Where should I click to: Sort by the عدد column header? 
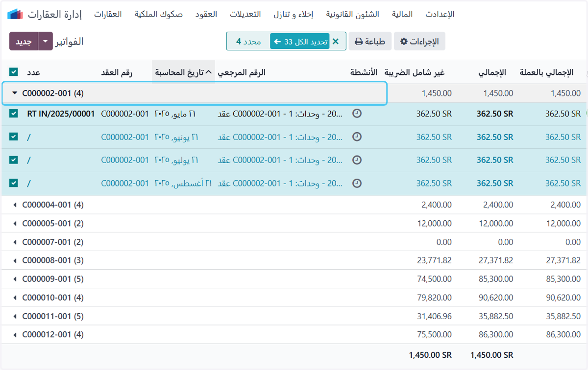click(33, 72)
